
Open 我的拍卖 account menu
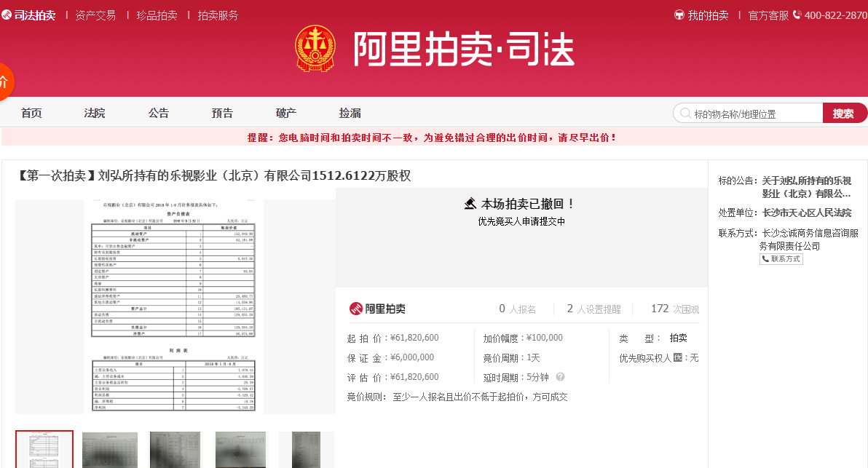pos(701,15)
